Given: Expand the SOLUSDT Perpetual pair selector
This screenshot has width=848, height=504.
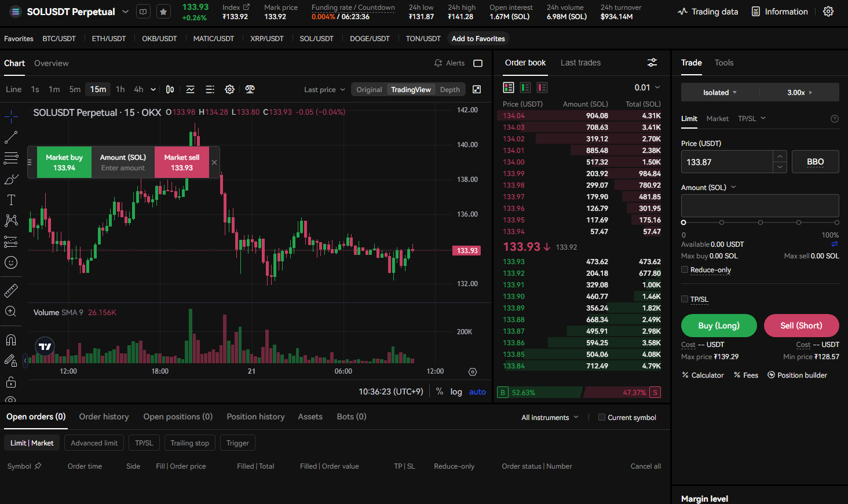Looking at the screenshot, I should tap(125, 12).
